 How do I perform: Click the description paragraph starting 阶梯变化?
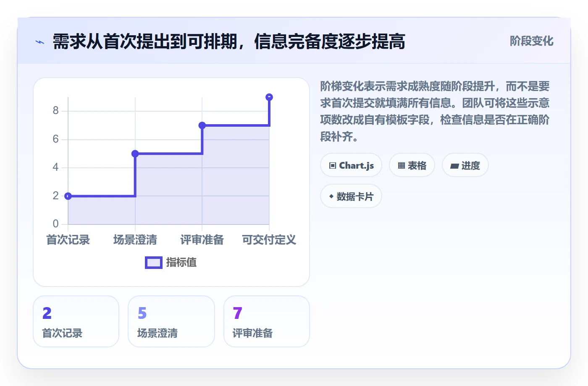[435, 112]
